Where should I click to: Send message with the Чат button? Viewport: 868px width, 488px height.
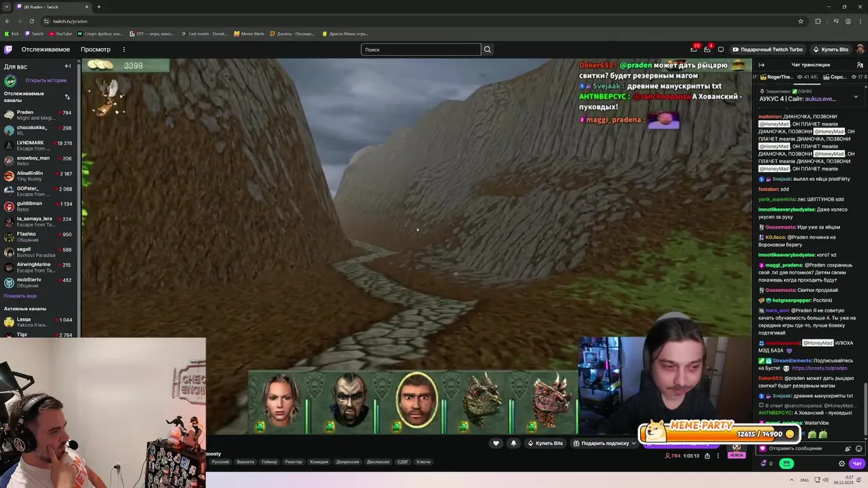[x=857, y=464]
